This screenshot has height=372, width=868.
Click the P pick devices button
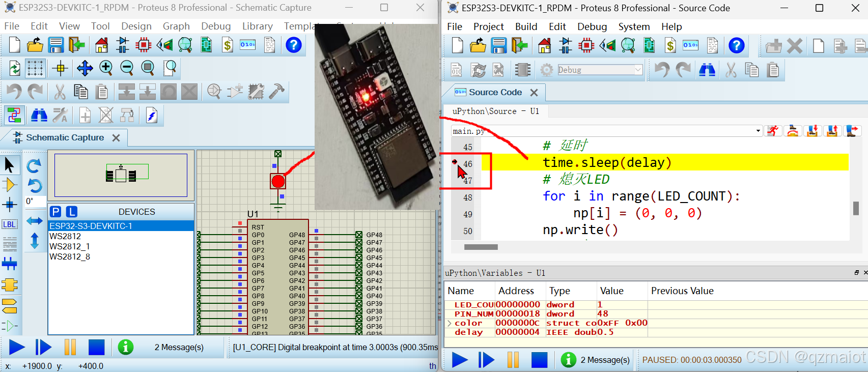point(56,212)
